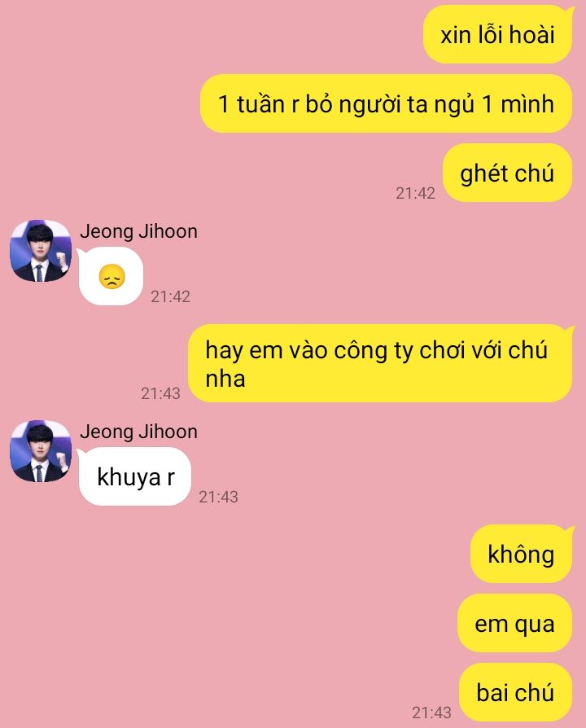Tap the 21:43 timestamp beside 'bai chú'
Screen dimensions: 586x728
pyautogui.click(x=431, y=713)
